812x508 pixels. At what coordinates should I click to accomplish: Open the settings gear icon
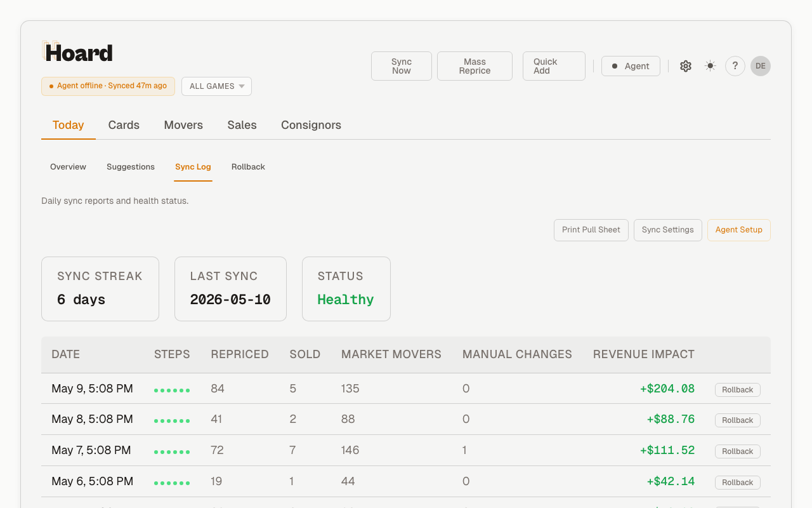tap(686, 66)
